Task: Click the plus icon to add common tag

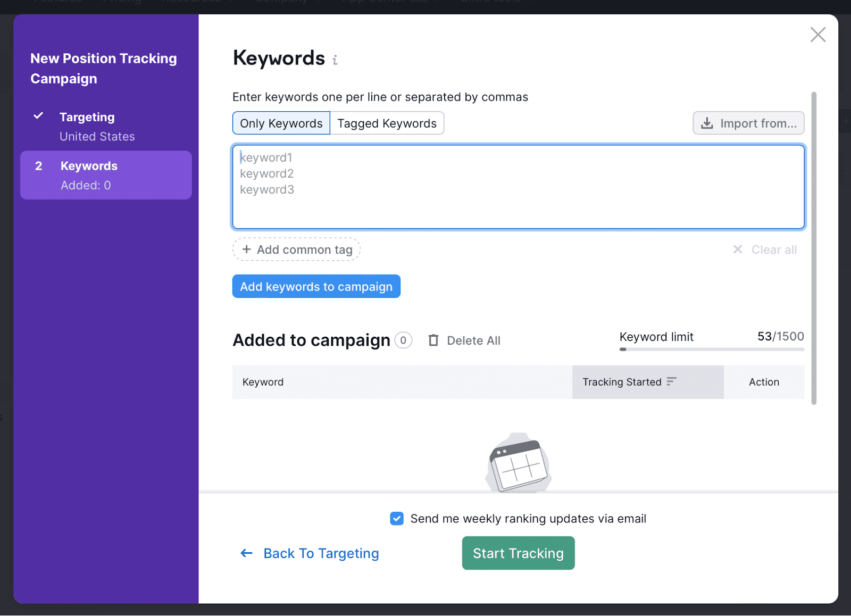Action: click(247, 249)
